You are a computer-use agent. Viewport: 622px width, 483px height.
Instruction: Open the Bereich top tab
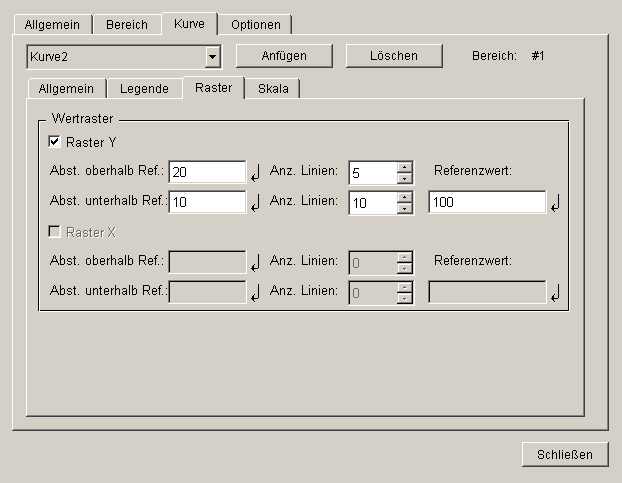click(127, 25)
